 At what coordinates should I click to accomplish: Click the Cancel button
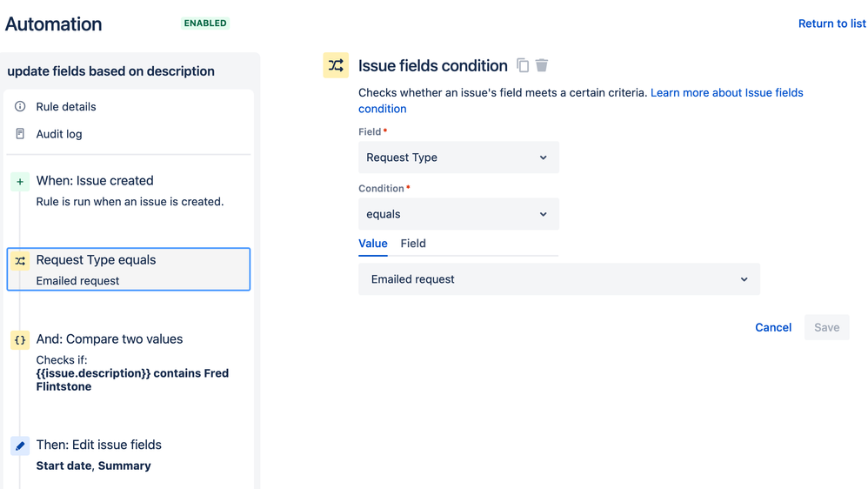[773, 327]
